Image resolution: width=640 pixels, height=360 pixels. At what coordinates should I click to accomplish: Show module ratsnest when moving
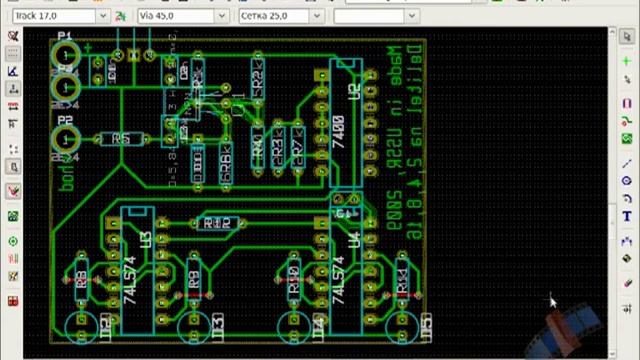13,167
